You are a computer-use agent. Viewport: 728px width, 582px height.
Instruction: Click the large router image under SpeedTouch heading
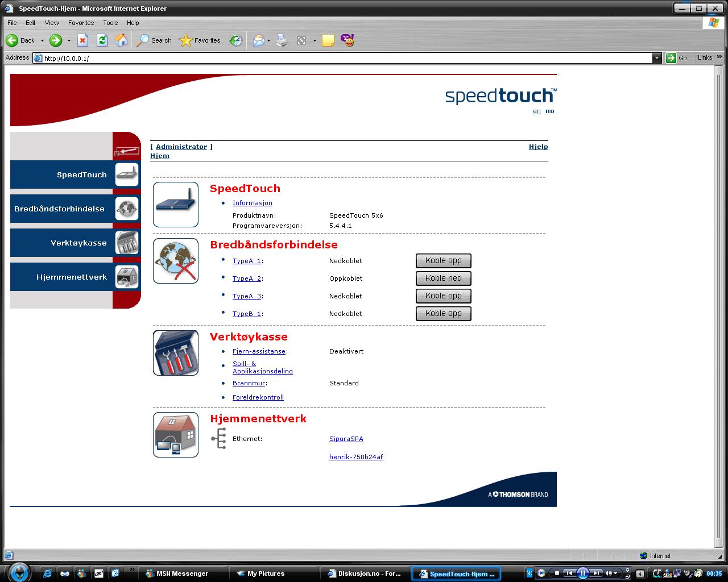coord(176,205)
